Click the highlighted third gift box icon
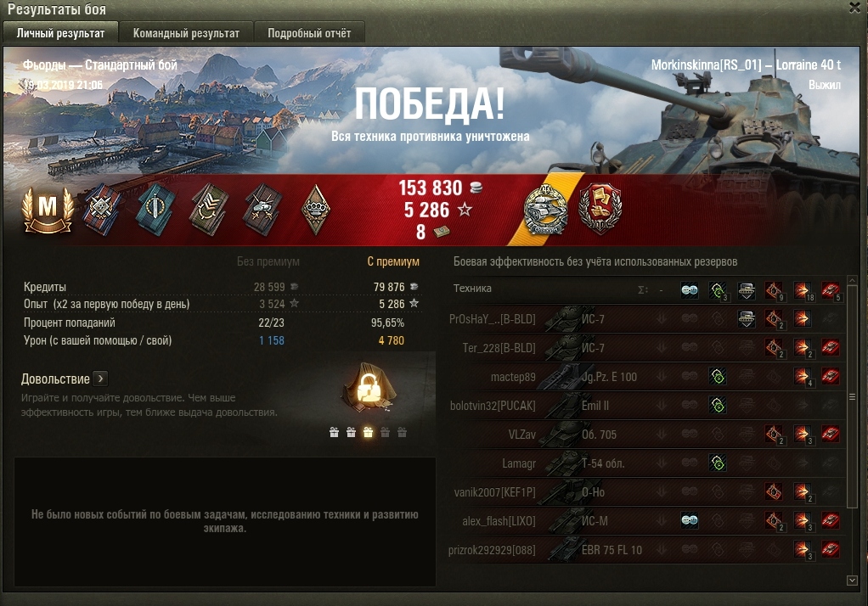This screenshot has width=868, height=606. [368, 432]
